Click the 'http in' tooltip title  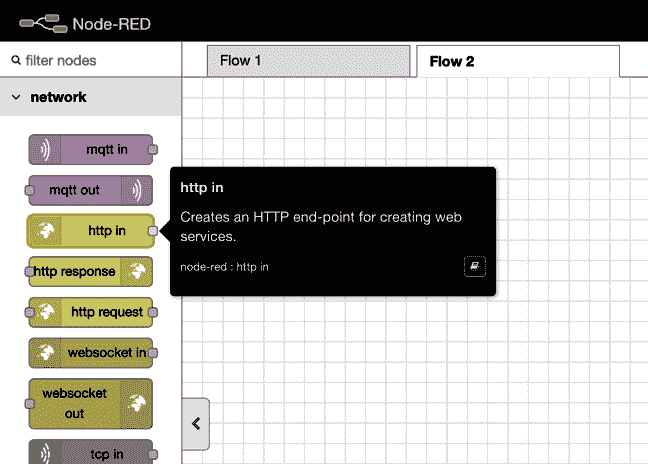(x=202, y=188)
